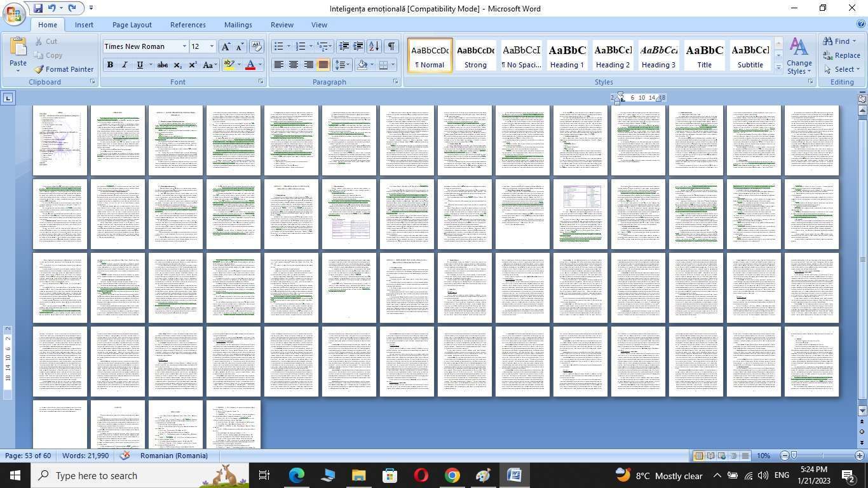Center-align the paragraph text
Viewport: 868px width, 488px height.
coord(294,65)
